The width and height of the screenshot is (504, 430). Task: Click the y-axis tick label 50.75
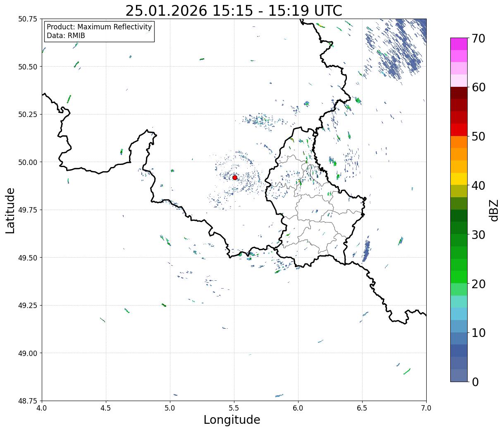pyautogui.click(x=28, y=19)
